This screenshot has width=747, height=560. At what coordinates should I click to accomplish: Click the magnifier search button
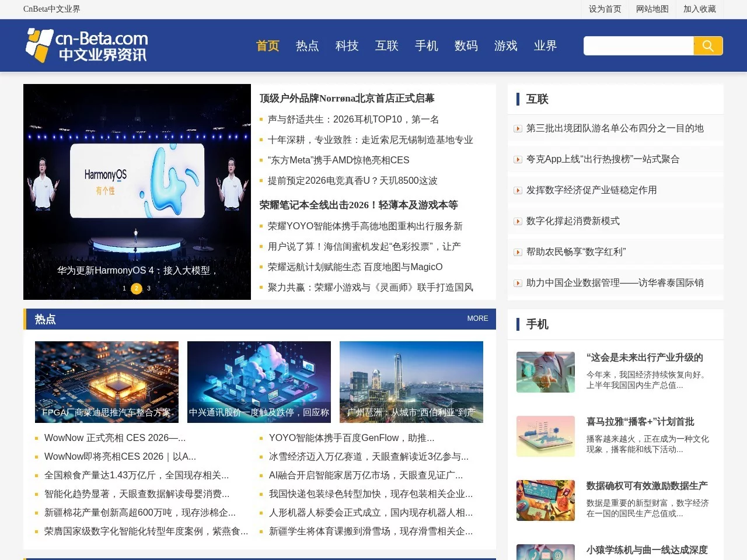(708, 46)
